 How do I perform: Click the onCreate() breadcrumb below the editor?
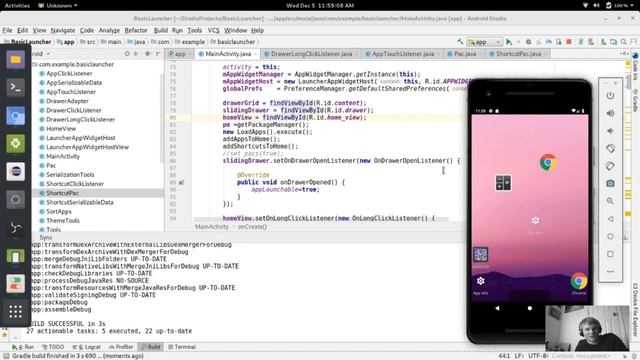click(x=252, y=227)
